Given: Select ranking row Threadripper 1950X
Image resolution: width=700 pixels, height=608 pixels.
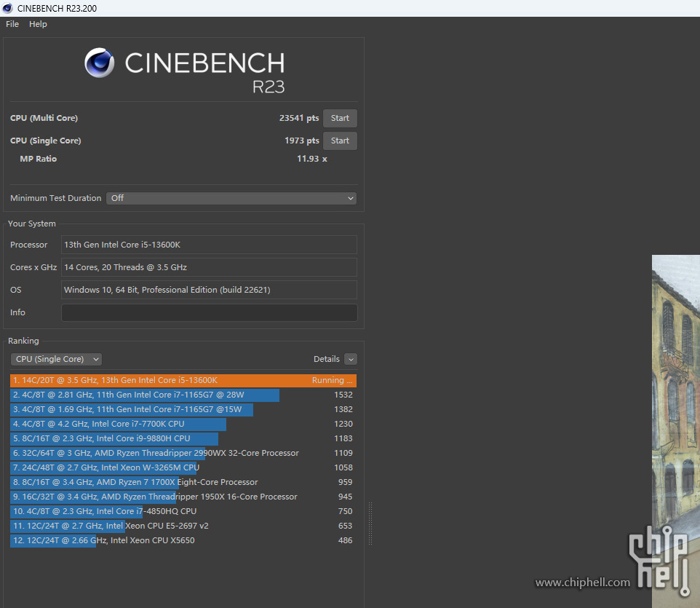Looking at the screenshot, I should coord(183,497).
